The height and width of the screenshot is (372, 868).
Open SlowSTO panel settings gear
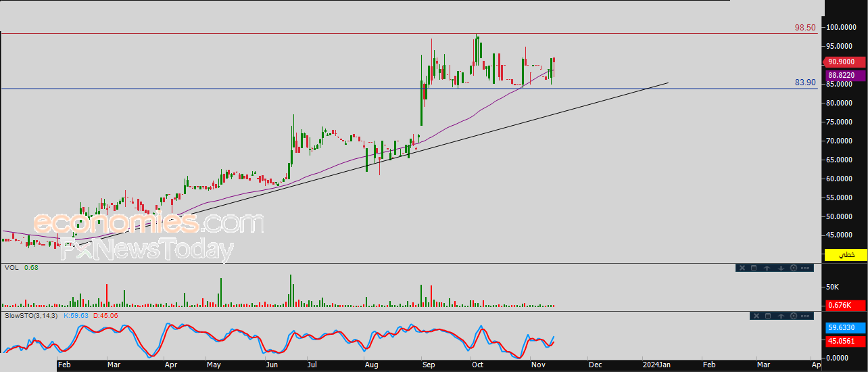point(794,316)
